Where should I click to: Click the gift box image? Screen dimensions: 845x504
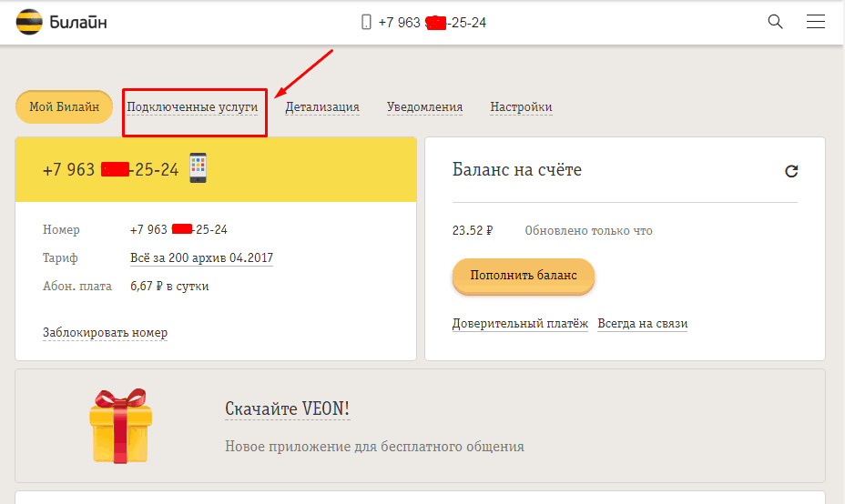click(121, 426)
